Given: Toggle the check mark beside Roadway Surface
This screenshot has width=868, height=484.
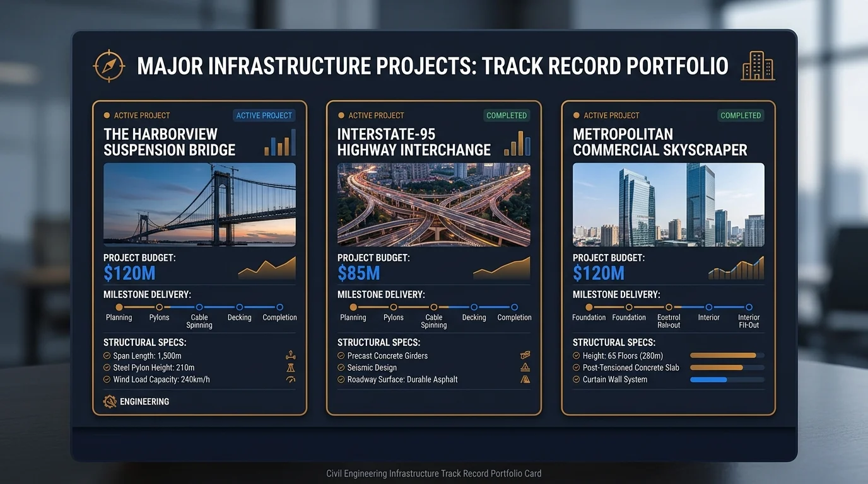Looking at the screenshot, I should pyautogui.click(x=341, y=379).
